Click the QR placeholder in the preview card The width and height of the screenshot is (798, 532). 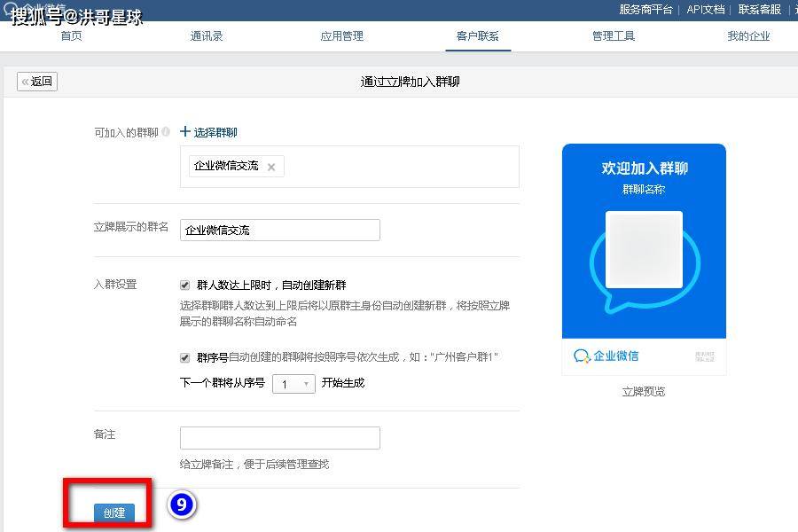pyautogui.click(x=644, y=249)
